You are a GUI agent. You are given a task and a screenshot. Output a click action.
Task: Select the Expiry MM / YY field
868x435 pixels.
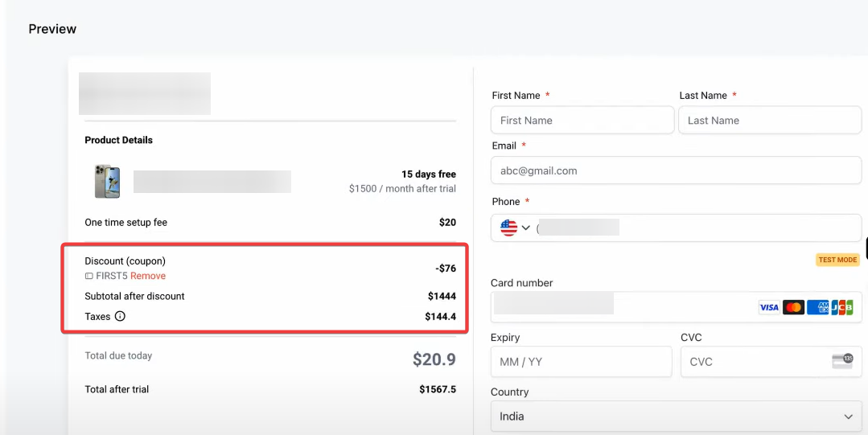pos(581,362)
